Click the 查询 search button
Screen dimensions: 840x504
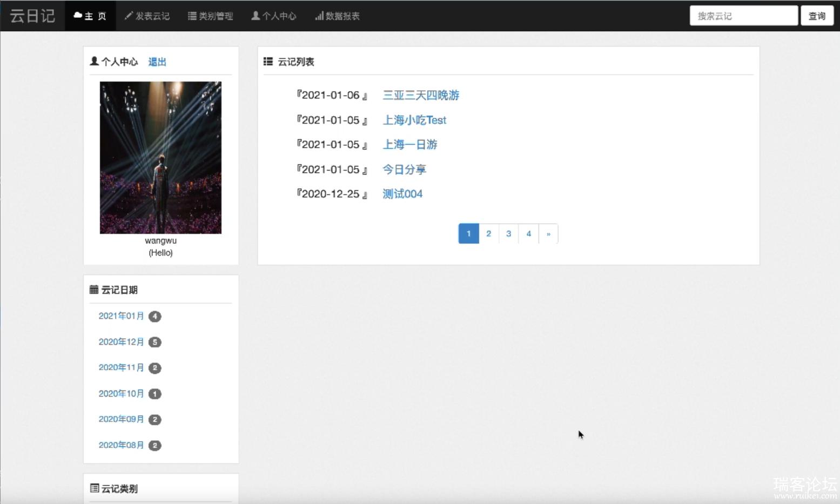click(816, 16)
